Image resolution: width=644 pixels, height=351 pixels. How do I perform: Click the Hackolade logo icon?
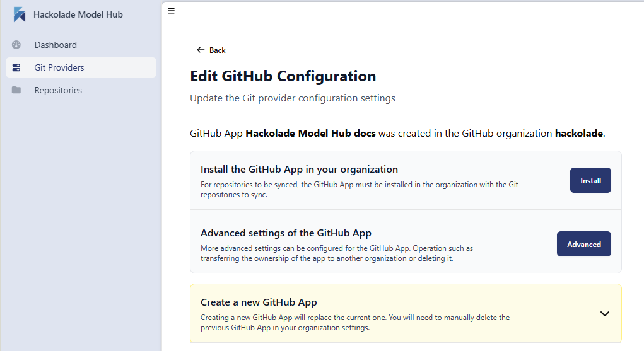pos(20,14)
